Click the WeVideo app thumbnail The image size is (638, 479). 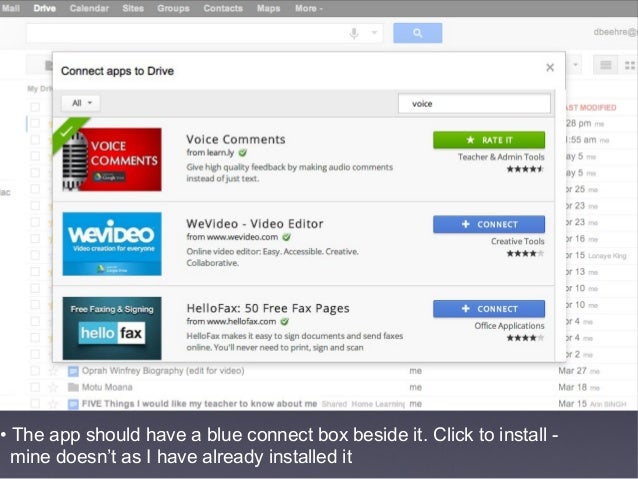click(112, 244)
